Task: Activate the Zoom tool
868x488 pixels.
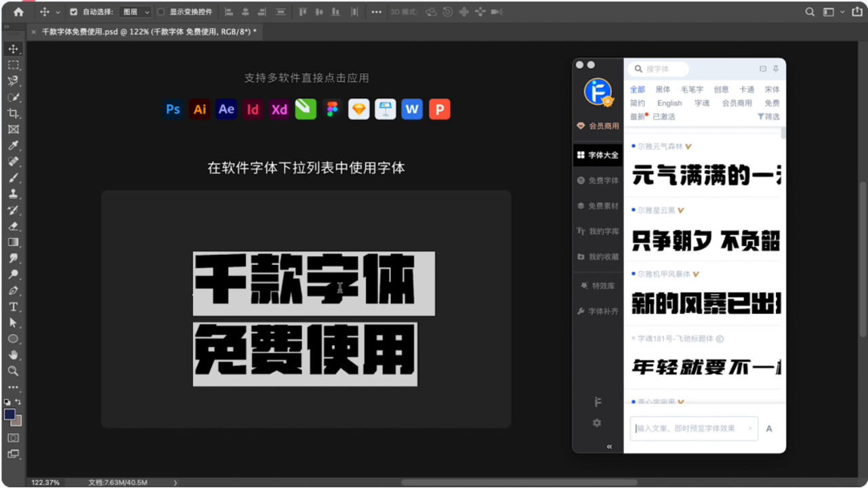Action: point(13,371)
